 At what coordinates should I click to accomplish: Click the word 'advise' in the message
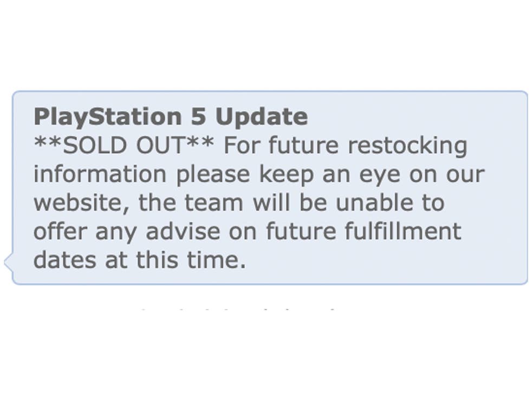(x=183, y=231)
